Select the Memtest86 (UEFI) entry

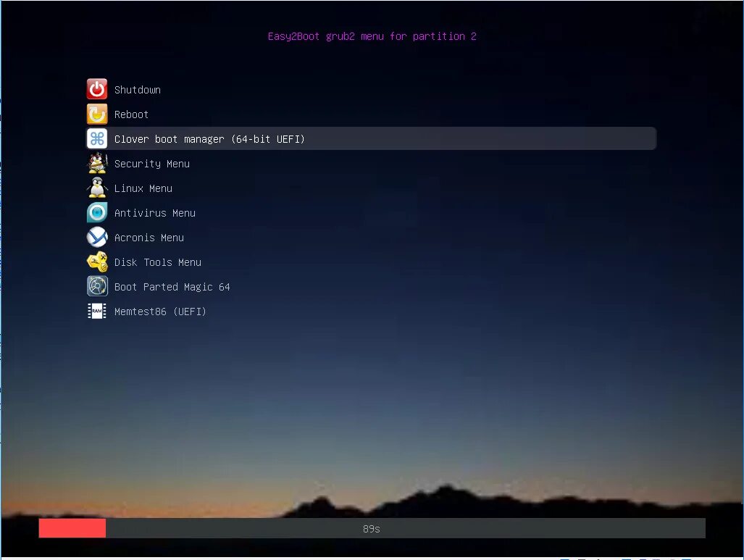click(x=160, y=312)
